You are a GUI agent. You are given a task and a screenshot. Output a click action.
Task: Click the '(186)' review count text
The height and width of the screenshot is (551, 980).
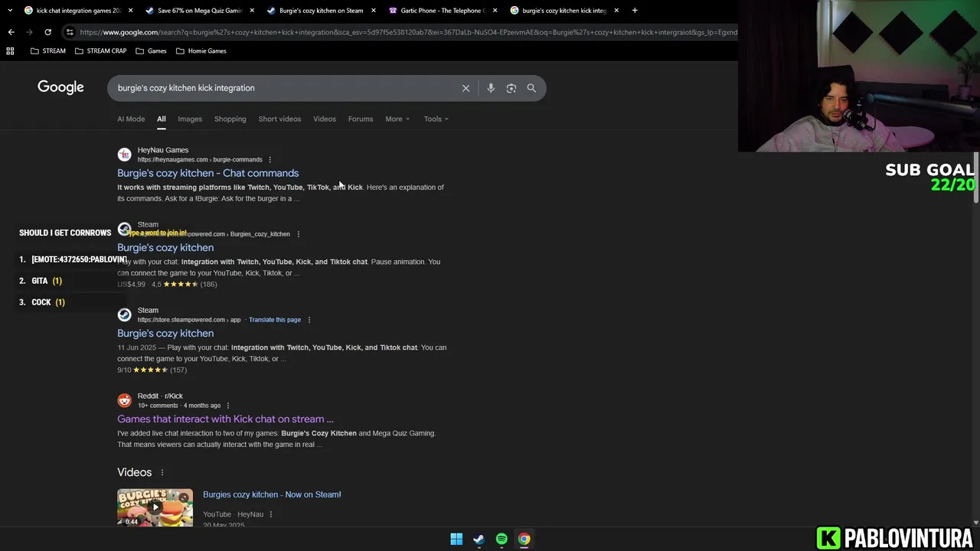coord(208,285)
